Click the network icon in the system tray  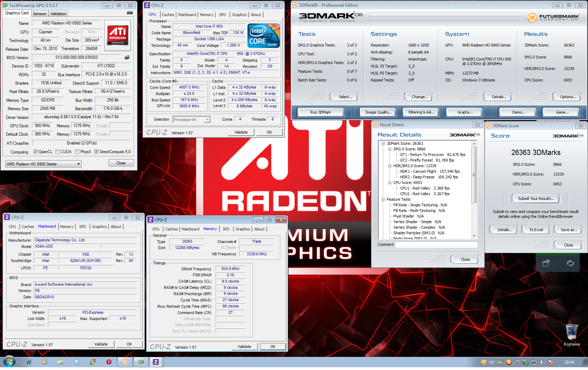[x=534, y=363]
